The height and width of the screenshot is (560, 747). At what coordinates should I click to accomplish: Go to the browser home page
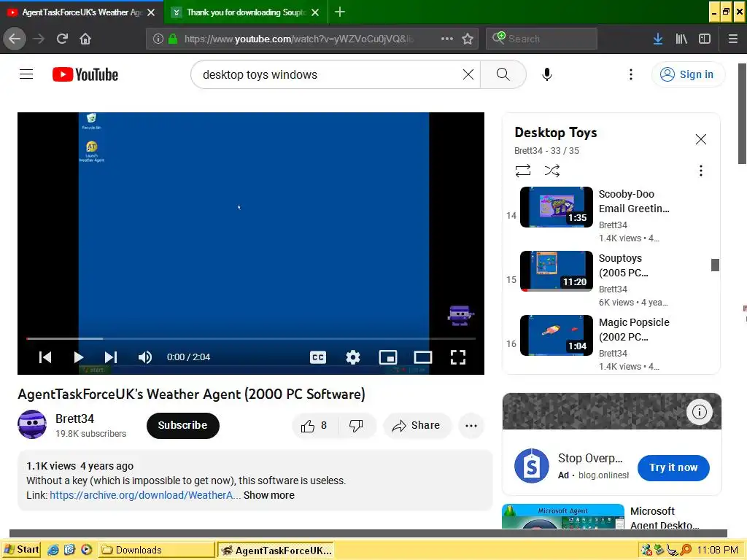click(x=85, y=39)
